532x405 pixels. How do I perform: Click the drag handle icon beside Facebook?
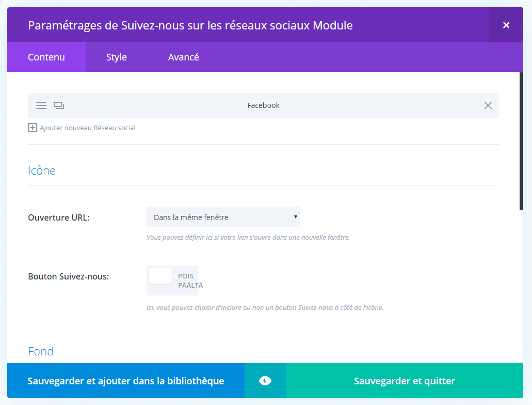pyautogui.click(x=41, y=105)
